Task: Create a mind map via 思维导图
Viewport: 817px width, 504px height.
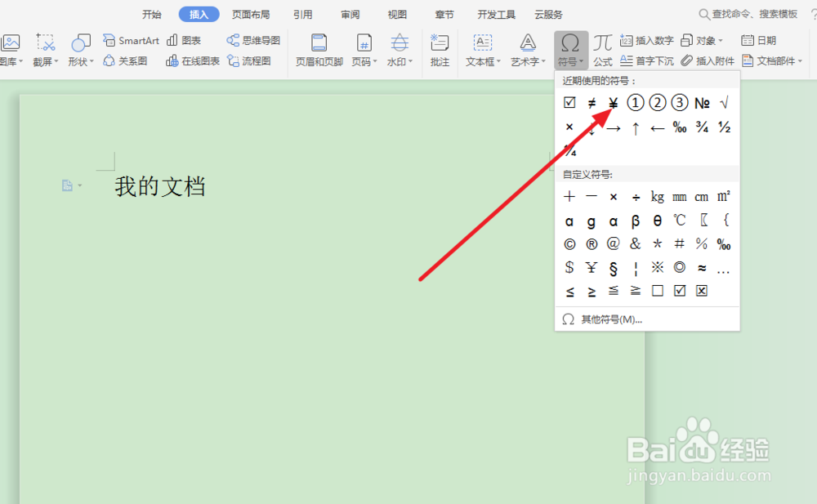Action: (253, 39)
